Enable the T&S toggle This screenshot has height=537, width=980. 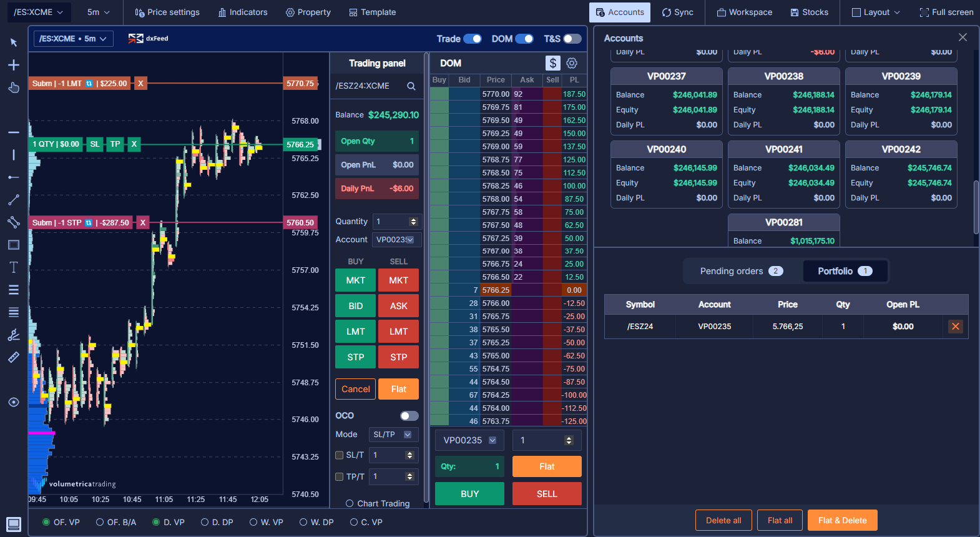[572, 39]
